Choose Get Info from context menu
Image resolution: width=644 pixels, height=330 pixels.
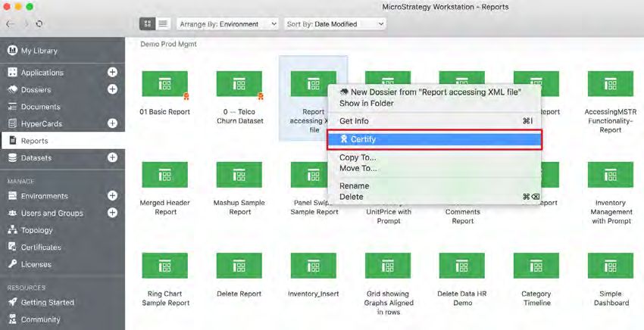point(435,121)
